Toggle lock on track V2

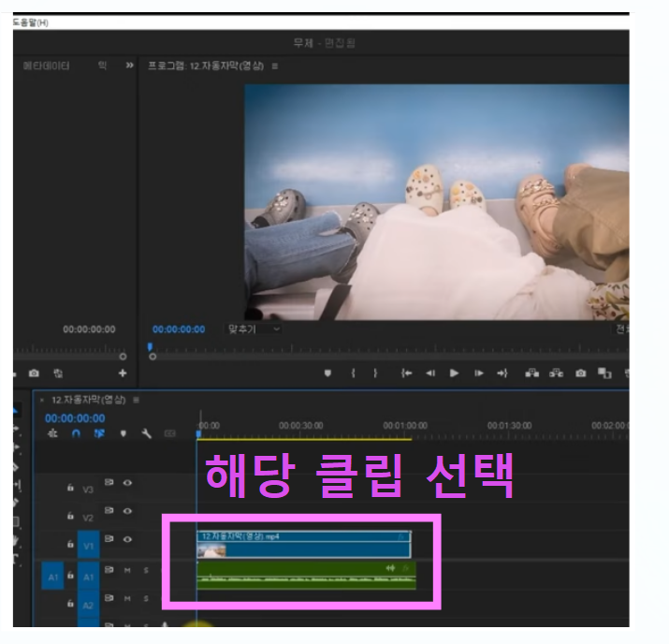(x=70, y=517)
